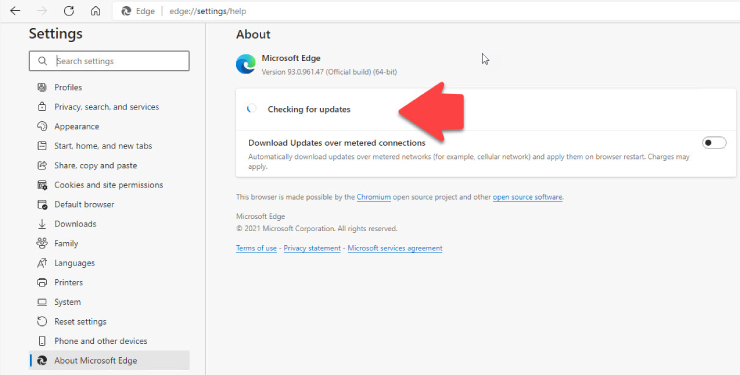Click the Start, home, and new tabs icon
Image resolution: width=740 pixels, height=375 pixels.
pos(42,146)
